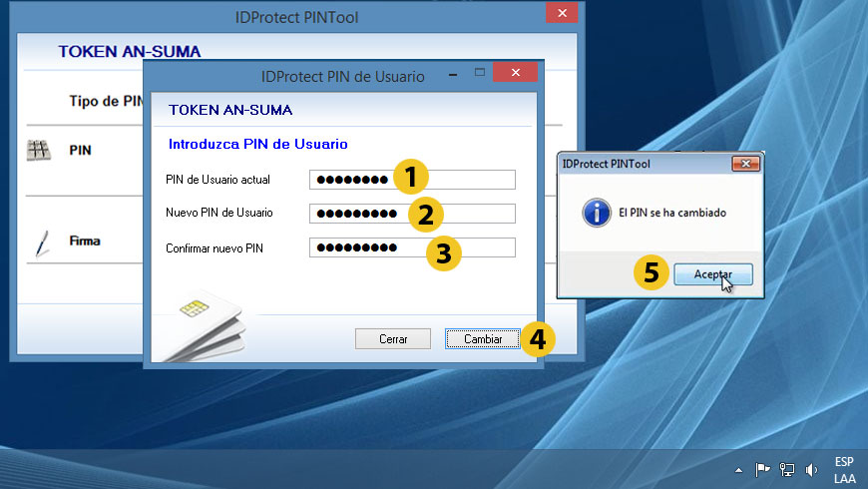
Task: Focus the Confirmar nuevo PIN field
Action: (x=412, y=247)
